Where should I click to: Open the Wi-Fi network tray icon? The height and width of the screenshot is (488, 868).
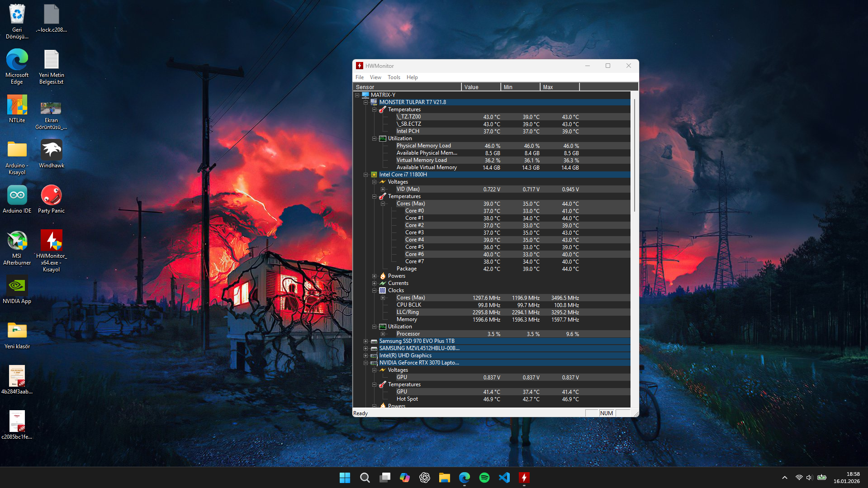799,478
